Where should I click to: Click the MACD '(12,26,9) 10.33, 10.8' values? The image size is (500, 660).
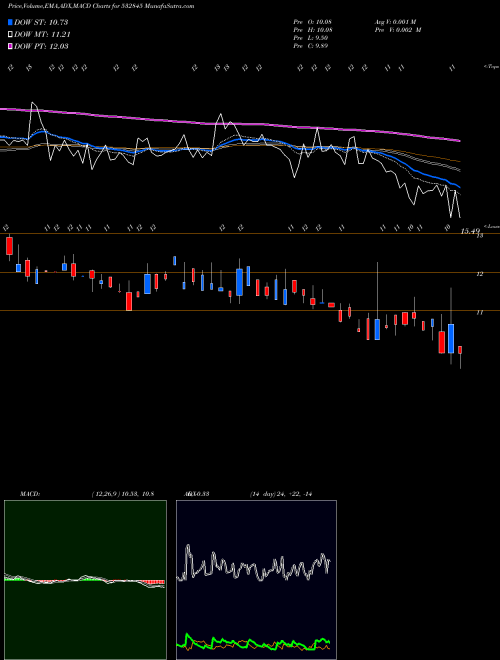tap(122, 494)
